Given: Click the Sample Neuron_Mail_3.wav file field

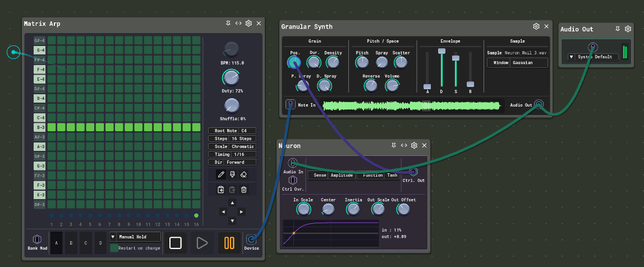Looking at the screenshot, I should 517,53.
